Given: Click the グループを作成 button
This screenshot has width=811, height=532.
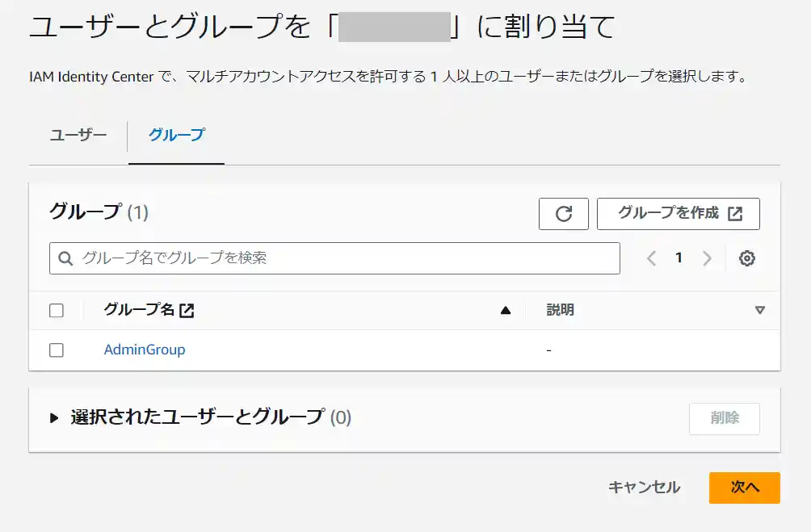Looking at the screenshot, I should click(x=678, y=213).
